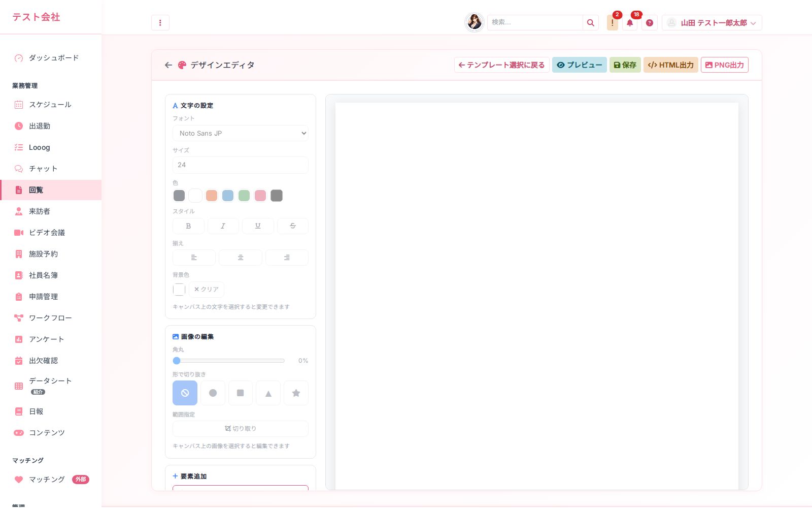Open the yellow exclamation alert dropdown
Image resolution: width=812 pixels, height=508 pixels.
coord(613,23)
